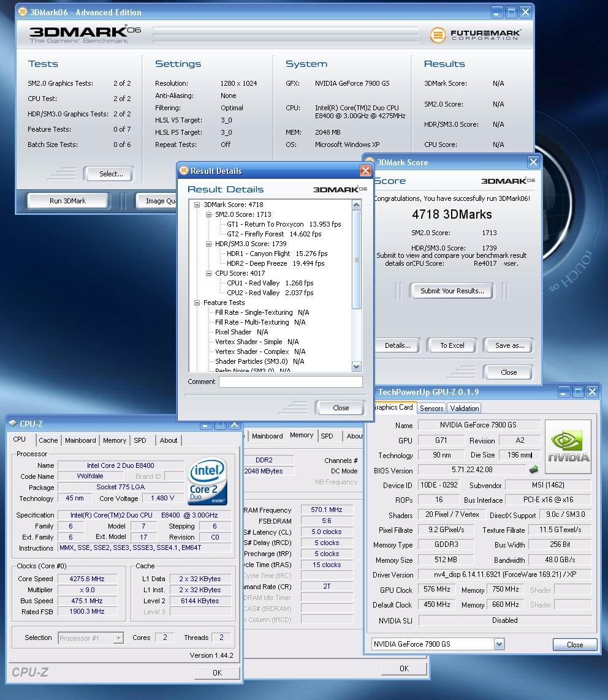Close the 3DMark Score dialog via Close button

tap(508, 372)
